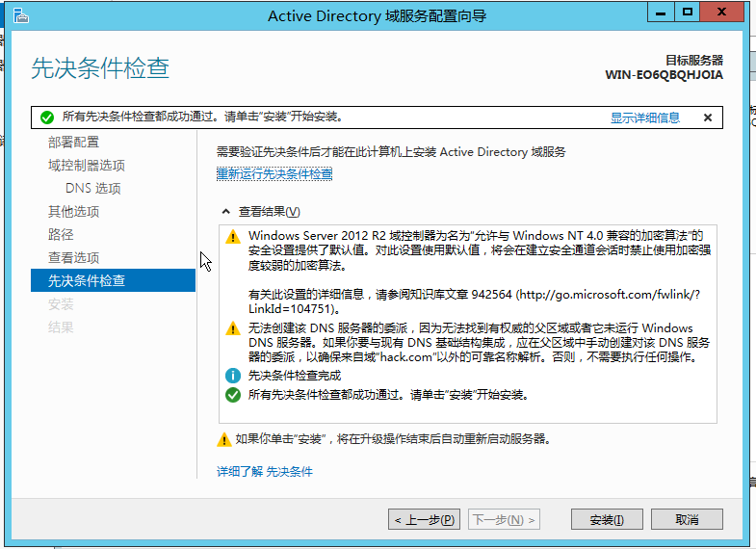Go to 部署配置 step
This screenshot has height=549, width=756.
pyautogui.click(x=73, y=143)
